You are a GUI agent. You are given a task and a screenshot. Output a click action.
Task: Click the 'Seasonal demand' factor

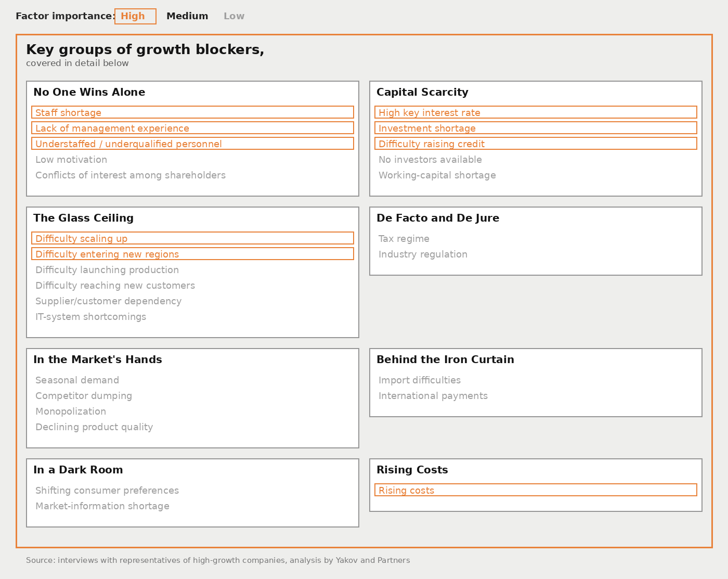(77, 380)
